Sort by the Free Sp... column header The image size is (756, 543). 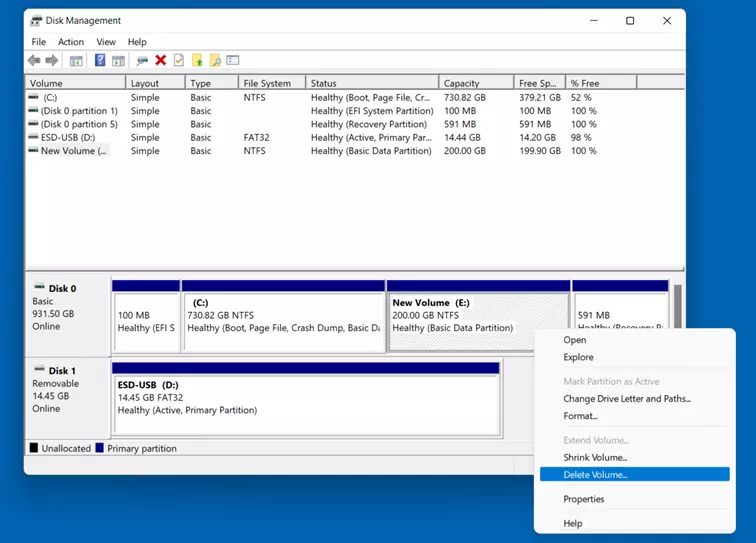tap(540, 83)
